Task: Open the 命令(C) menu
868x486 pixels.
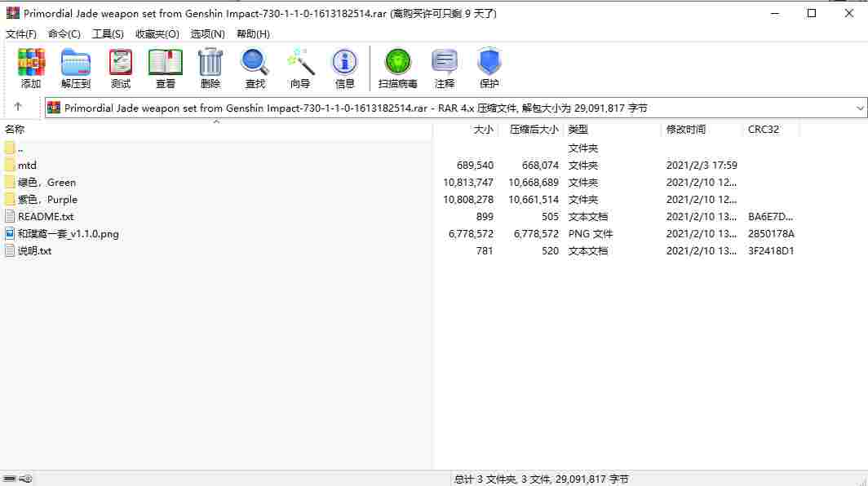Action: 64,33
